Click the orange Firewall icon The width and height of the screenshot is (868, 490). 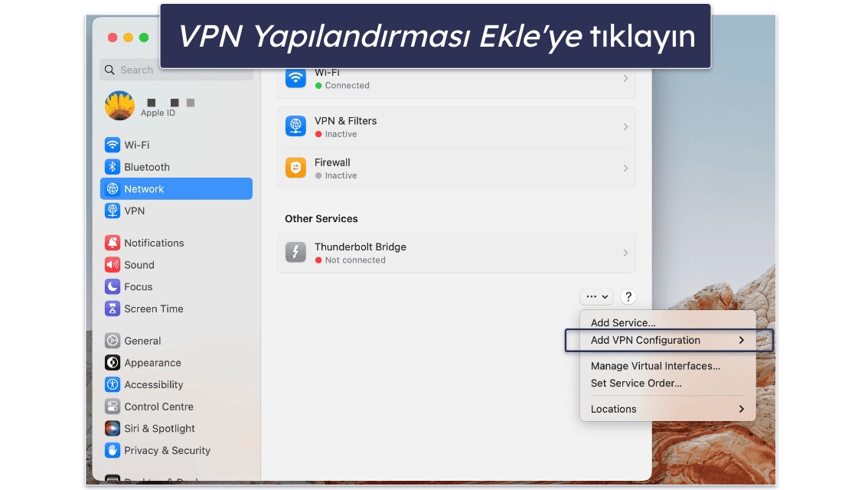coord(295,168)
